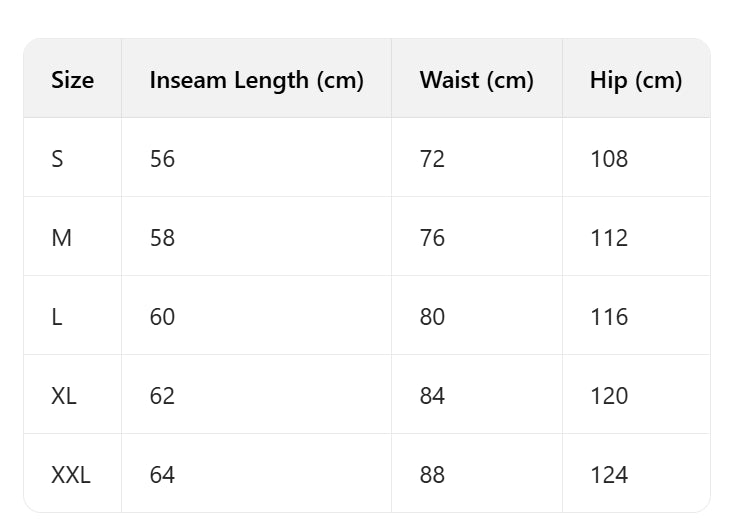
Task: Click hip value 124 in XXL row
Action: (609, 475)
